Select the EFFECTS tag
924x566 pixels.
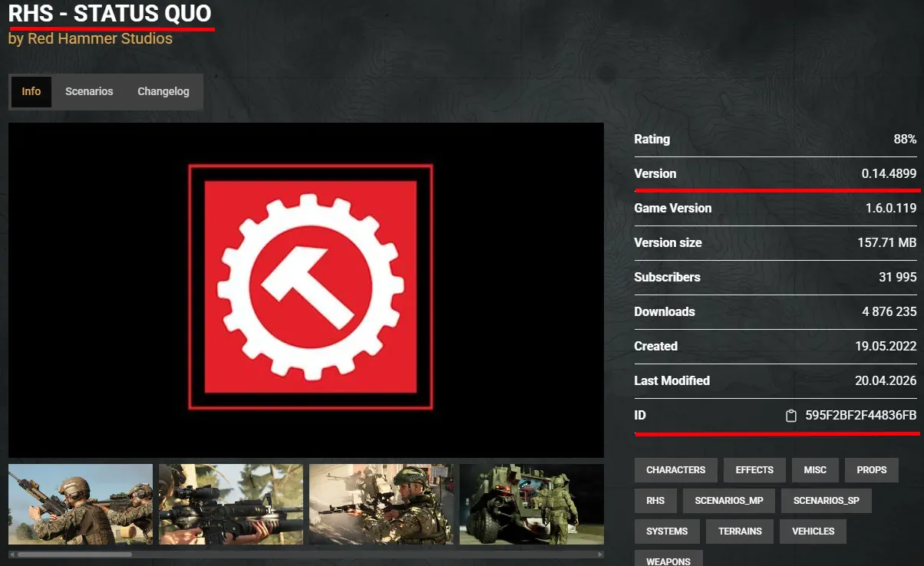(x=754, y=470)
